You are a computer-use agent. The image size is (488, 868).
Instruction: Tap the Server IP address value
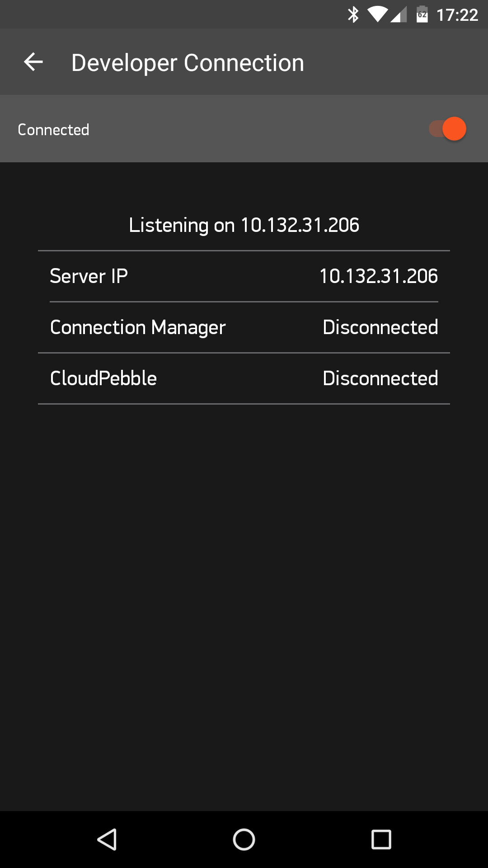(x=379, y=276)
